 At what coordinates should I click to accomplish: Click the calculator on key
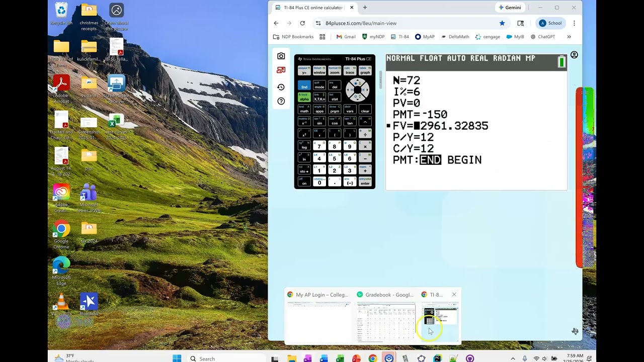coord(304,182)
